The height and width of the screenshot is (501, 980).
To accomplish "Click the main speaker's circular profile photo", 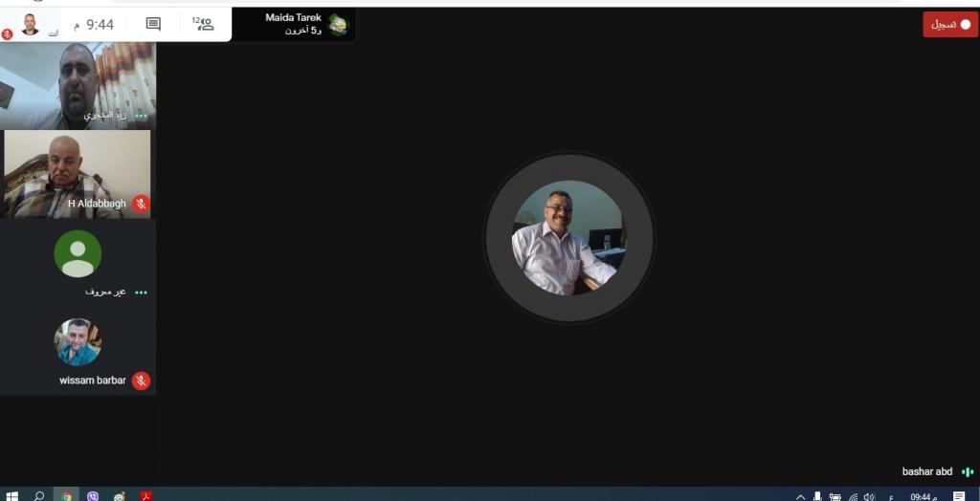I will (x=568, y=237).
